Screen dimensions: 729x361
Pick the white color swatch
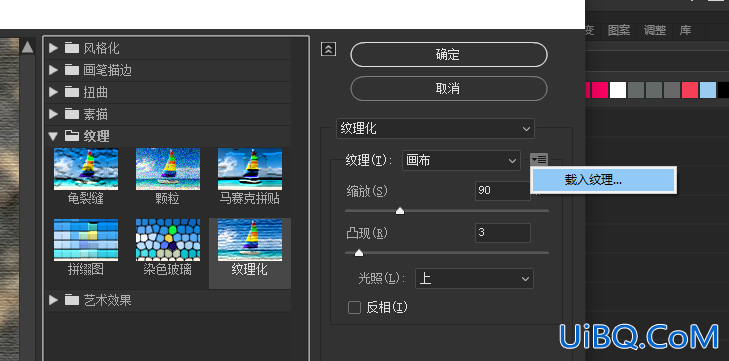click(x=618, y=90)
